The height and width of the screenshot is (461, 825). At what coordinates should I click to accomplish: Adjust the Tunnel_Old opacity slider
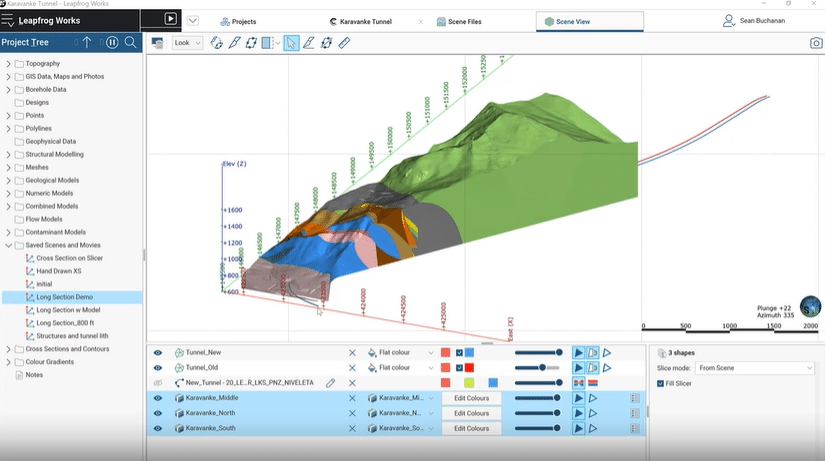point(538,368)
